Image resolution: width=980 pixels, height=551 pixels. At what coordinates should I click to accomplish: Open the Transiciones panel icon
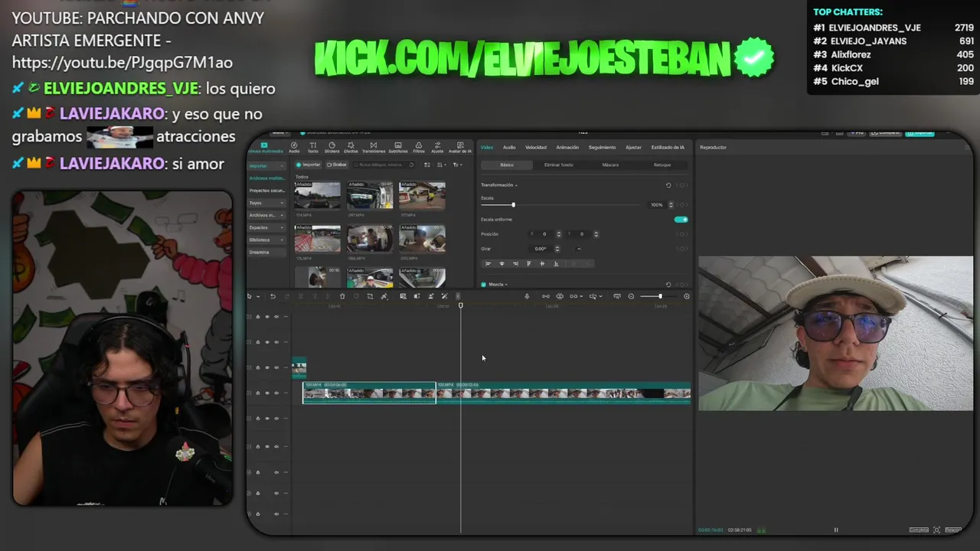click(374, 147)
